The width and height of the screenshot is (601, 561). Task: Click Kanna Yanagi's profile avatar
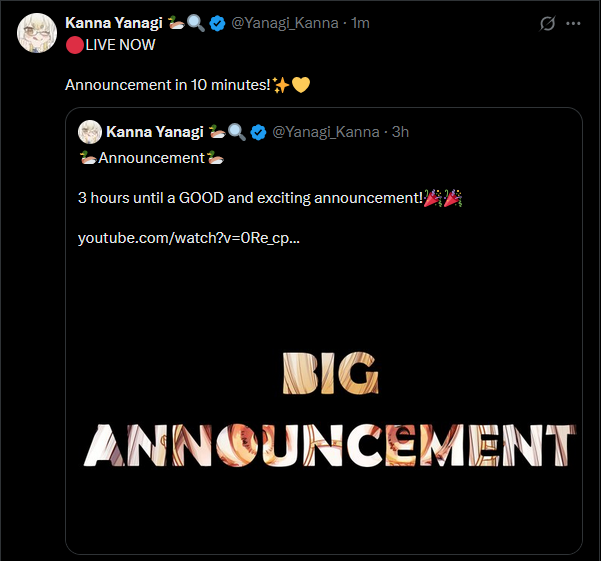pos(36,33)
